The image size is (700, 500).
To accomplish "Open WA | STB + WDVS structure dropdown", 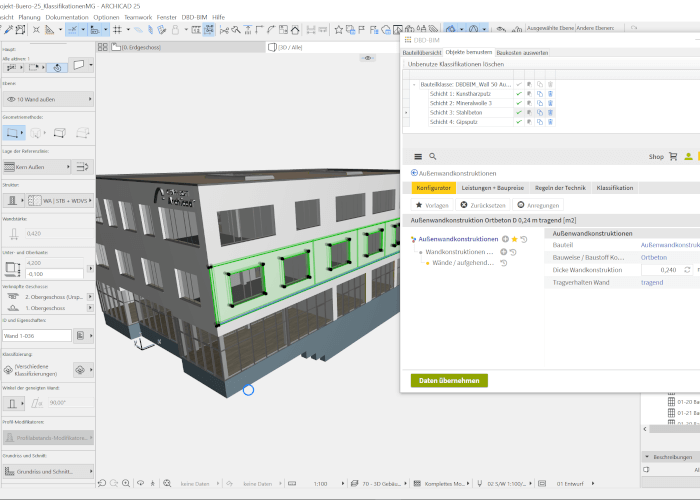I will (59, 201).
